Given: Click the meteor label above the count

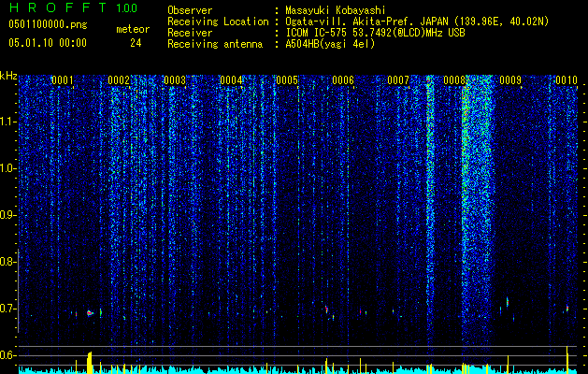Looking at the screenshot, I should coord(133,29).
